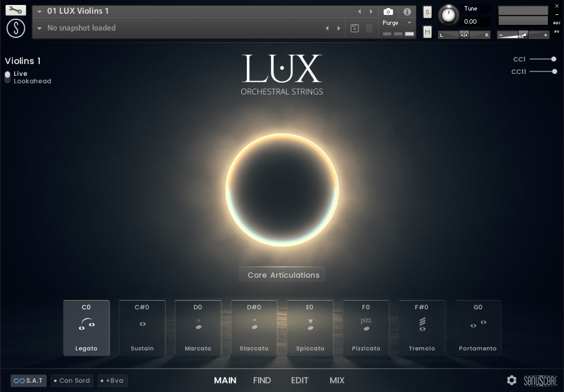
Task: Enable the +8va octave option
Action: click(112, 381)
